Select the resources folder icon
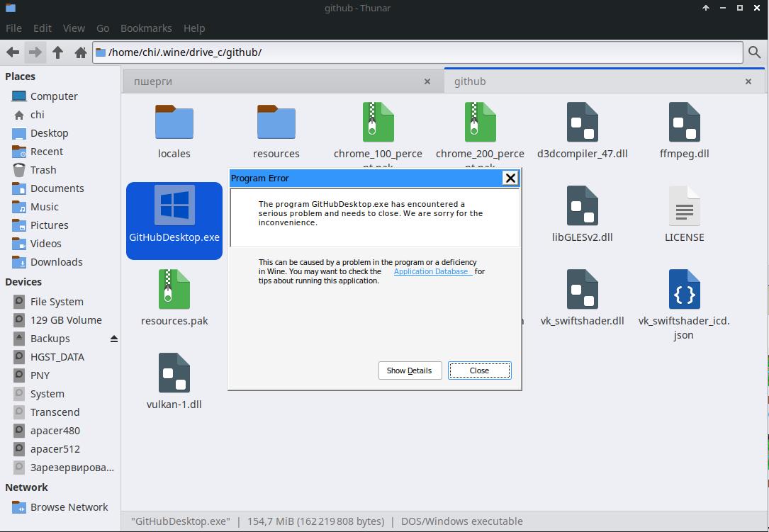Image resolution: width=769 pixels, height=532 pixels. tap(276, 122)
